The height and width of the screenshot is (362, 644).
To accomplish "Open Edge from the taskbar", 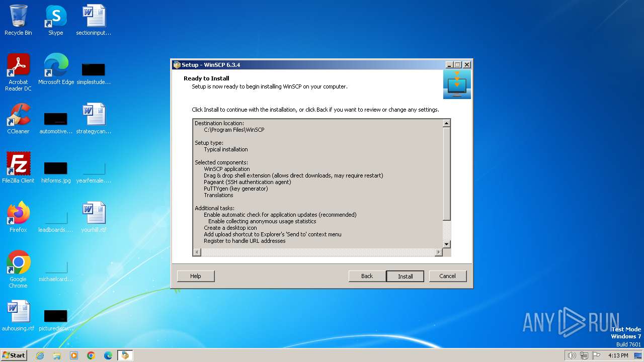I will [108, 355].
